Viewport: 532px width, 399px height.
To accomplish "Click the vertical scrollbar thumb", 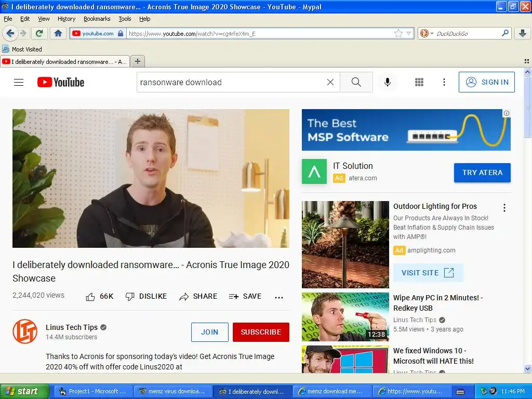I will point(527,107).
